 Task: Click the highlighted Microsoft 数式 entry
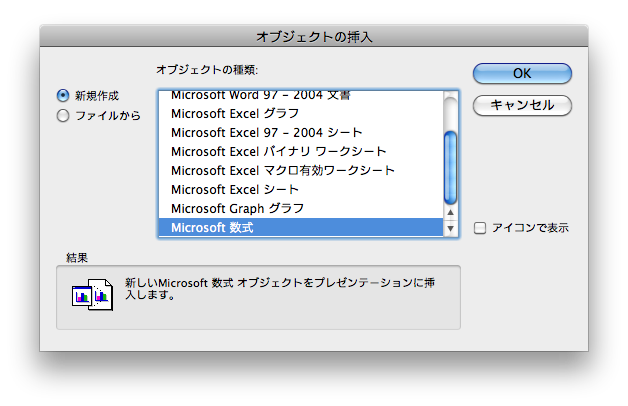[x=212, y=228]
